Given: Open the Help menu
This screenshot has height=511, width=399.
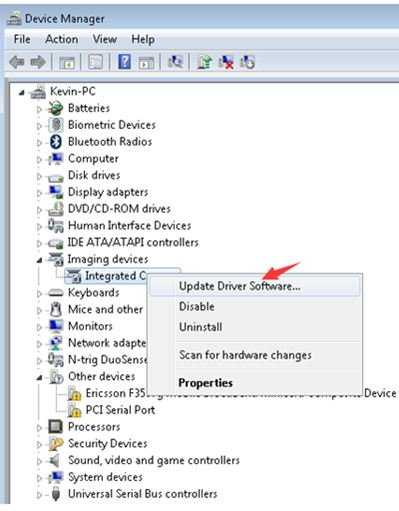Looking at the screenshot, I should (x=143, y=39).
